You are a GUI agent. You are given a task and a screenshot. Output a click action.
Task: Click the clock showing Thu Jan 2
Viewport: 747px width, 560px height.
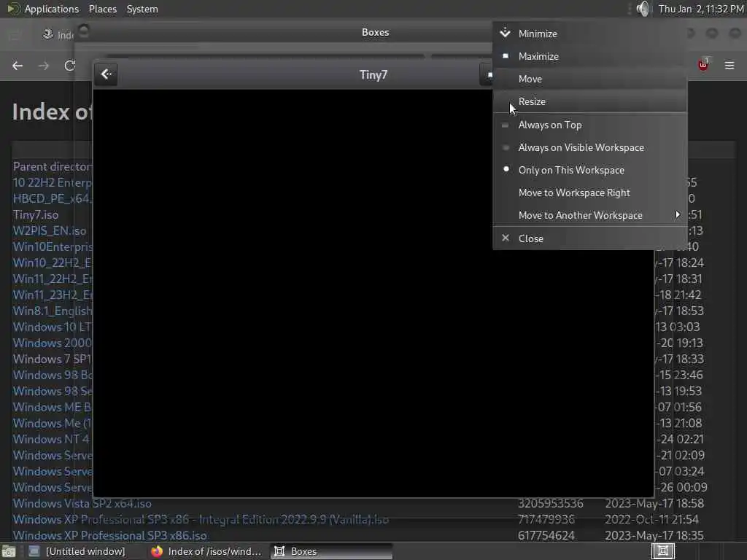tap(701, 9)
